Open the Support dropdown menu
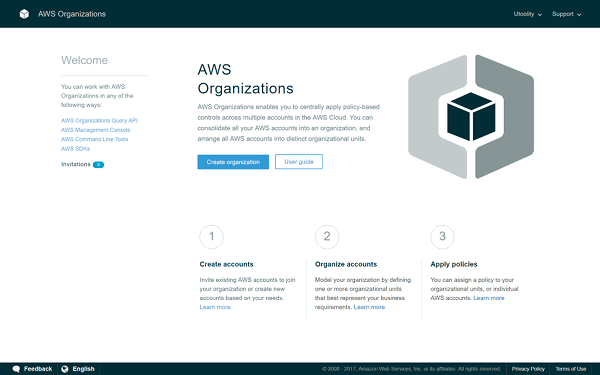The width and height of the screenshot is (600, 375). [x=567, y=14]
